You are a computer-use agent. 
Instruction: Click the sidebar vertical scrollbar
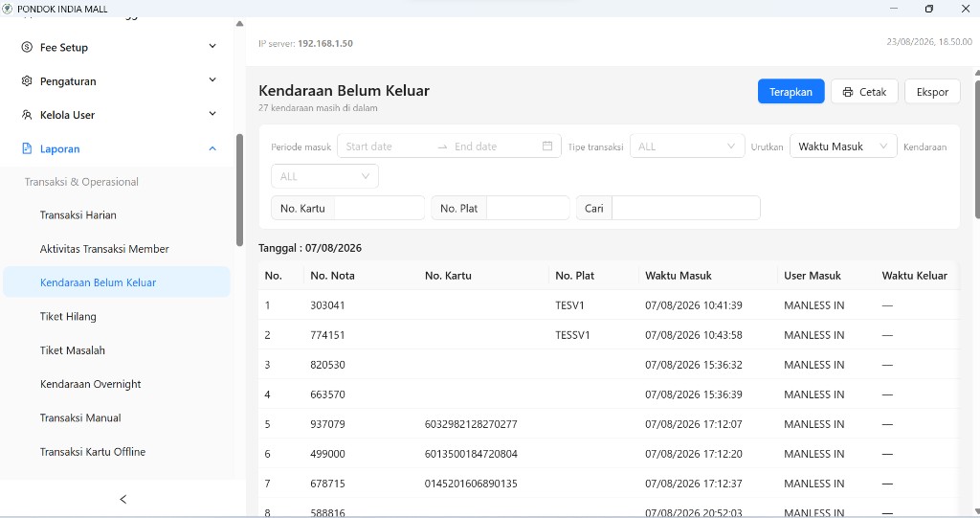coord(239,191)
